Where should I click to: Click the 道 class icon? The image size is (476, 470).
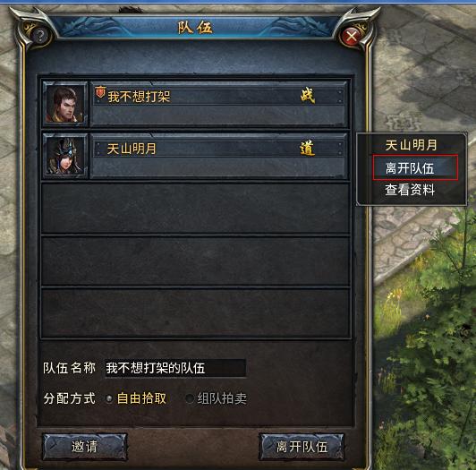pos(307,149)
